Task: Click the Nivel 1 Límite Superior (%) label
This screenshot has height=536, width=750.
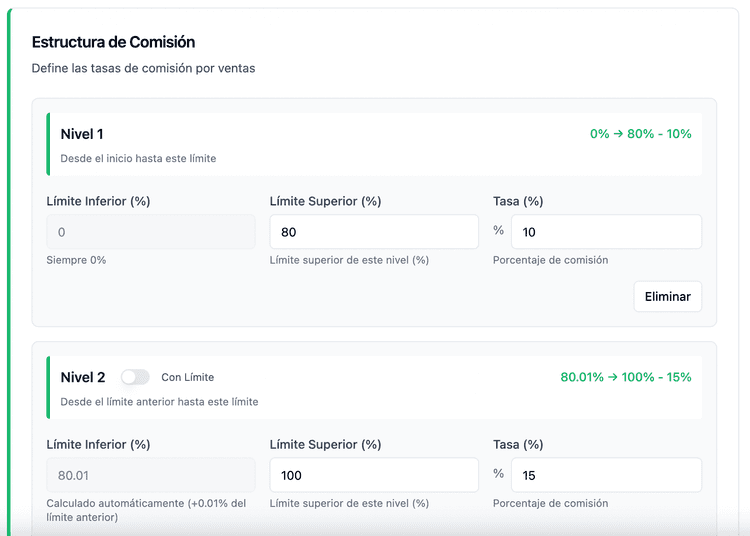Action: click(325, 201)
